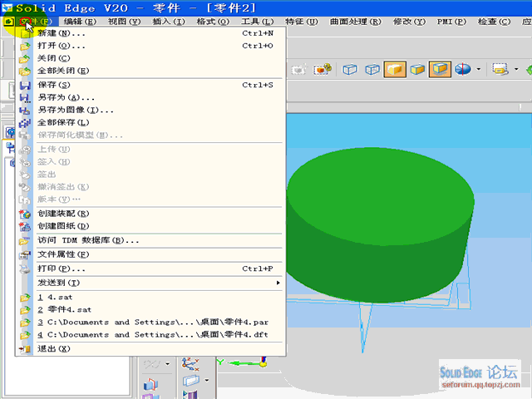Image resolution: width=532 pixels, height=399 pixels.
Task: Click the drawing icon beside 创建图纸
Action: pyautogui.click(x=25, y=227)
